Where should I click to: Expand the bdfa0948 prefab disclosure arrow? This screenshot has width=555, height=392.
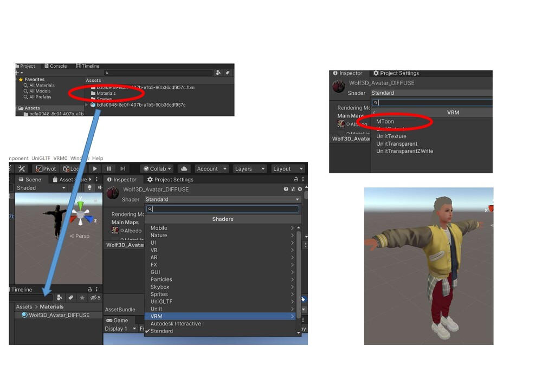pyautogui.click(x=87, y=104)
